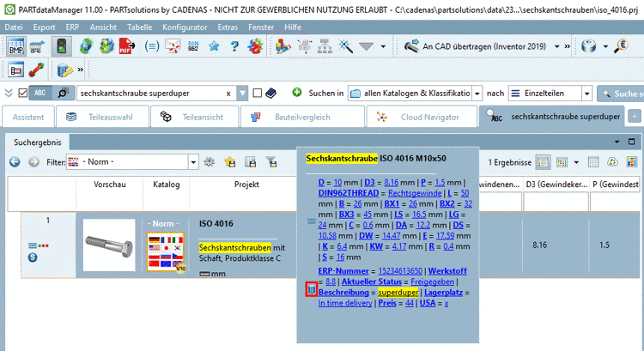Click the Beschreibung link
Viewport: 644px width, 351px height.
point(343,293)
